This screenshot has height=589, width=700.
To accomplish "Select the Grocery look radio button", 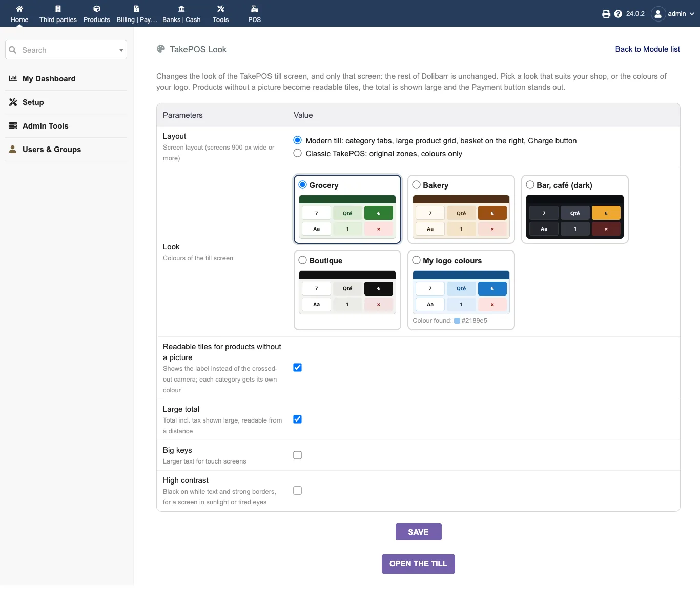I will (x=302, y=185).
